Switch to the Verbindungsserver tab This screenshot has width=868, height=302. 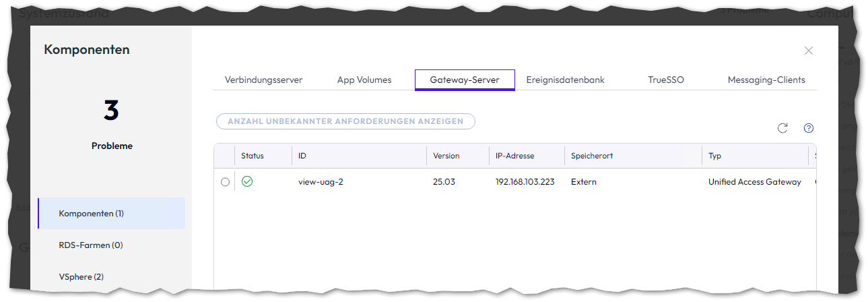click(263, 80)
